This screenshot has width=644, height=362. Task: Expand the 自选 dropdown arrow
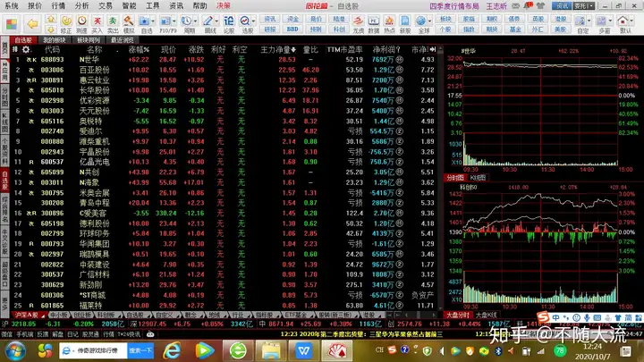[153, 21]
